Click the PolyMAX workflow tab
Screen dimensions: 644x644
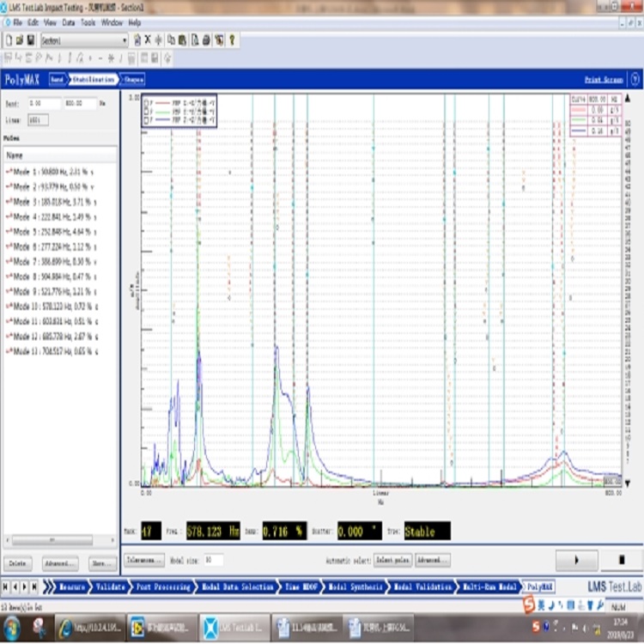(539, 587)
